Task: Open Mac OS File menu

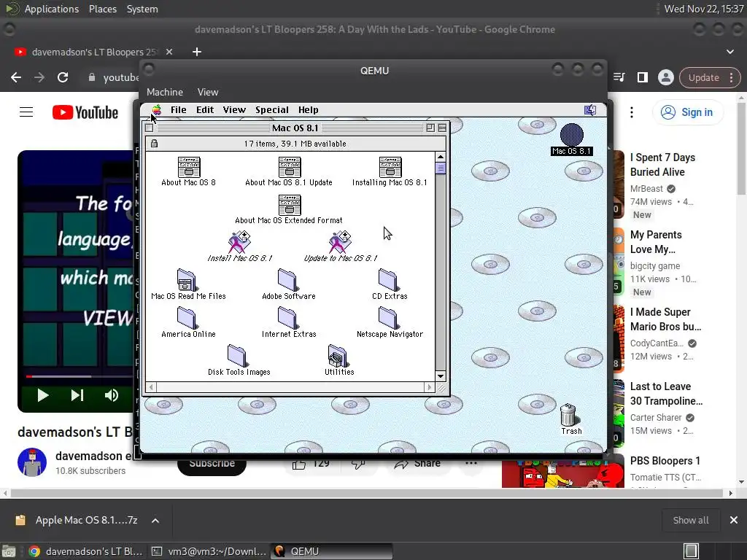Action: (179, 110)
